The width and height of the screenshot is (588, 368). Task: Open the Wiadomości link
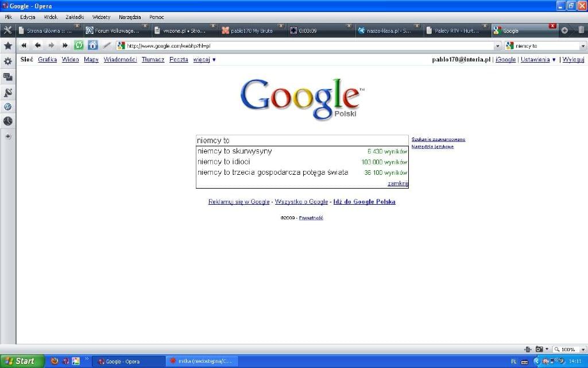(x=120, y=59)
